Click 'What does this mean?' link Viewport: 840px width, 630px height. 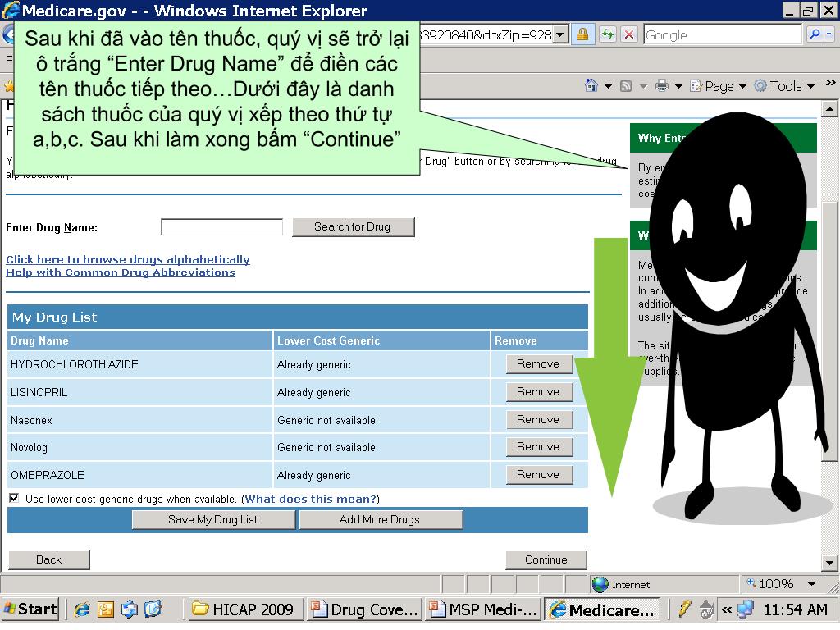pos(311,499)
